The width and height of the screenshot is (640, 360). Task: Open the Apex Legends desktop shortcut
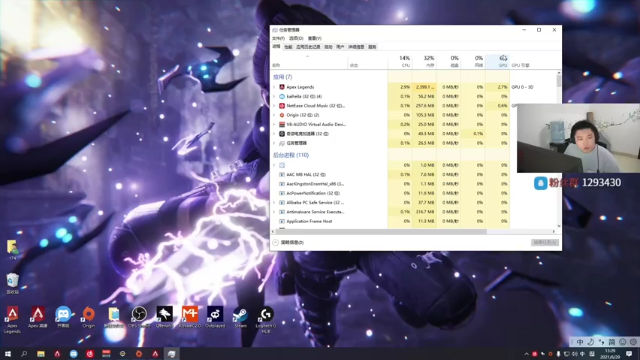[x=12, y=319]
